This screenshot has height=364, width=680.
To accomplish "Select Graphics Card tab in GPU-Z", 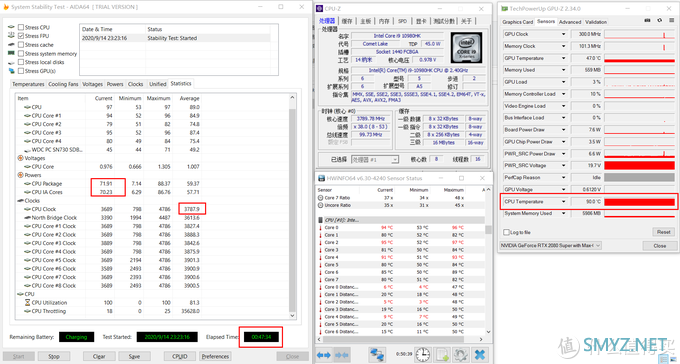I will point(517,22).
